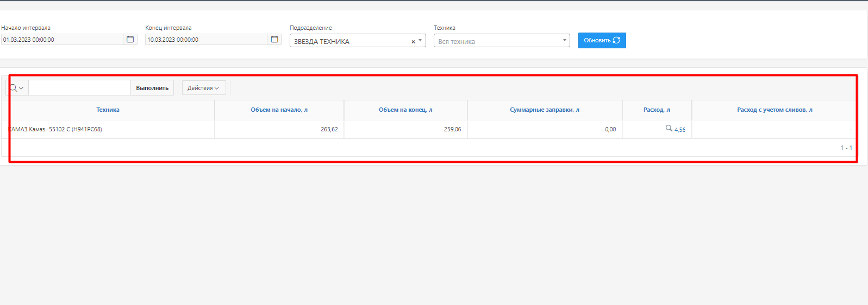The width and height of the screenshot is (868, 305).
Task: Click the Выполнить button
Action: [152, 88]
